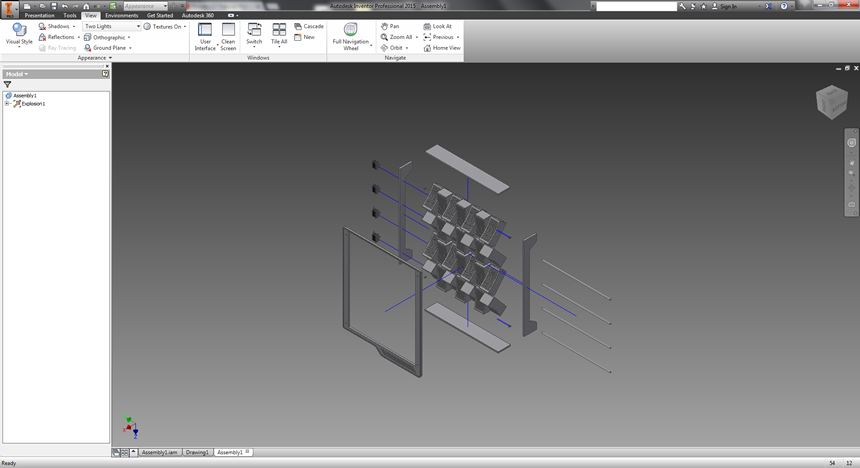Click Look At in Navigate panel

tap(438, 26)
